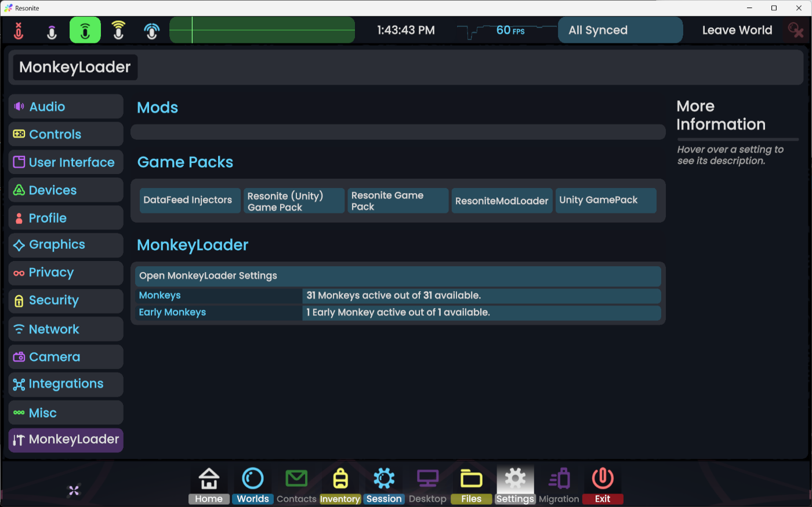Open the Devices settings category
The height and width of the screenshot is (507, 812).
[66, 190]
